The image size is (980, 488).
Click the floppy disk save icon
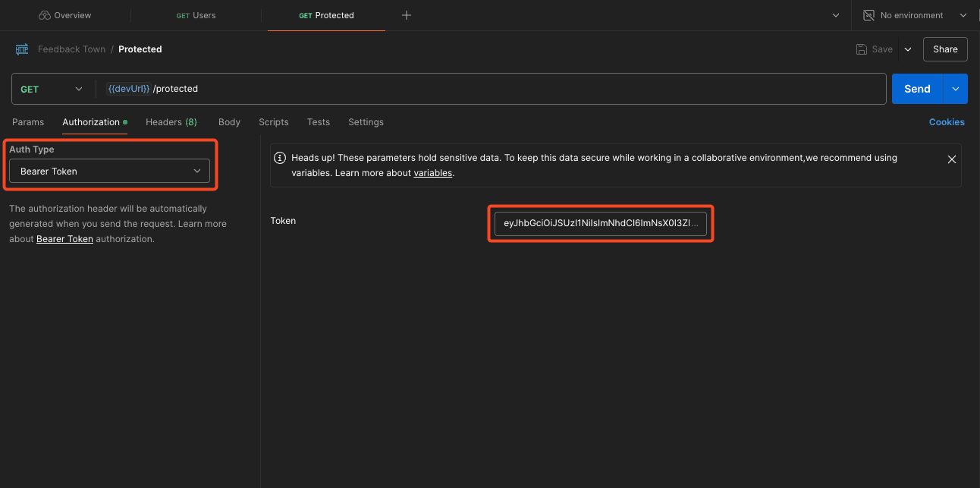click(x=862, y=49)
